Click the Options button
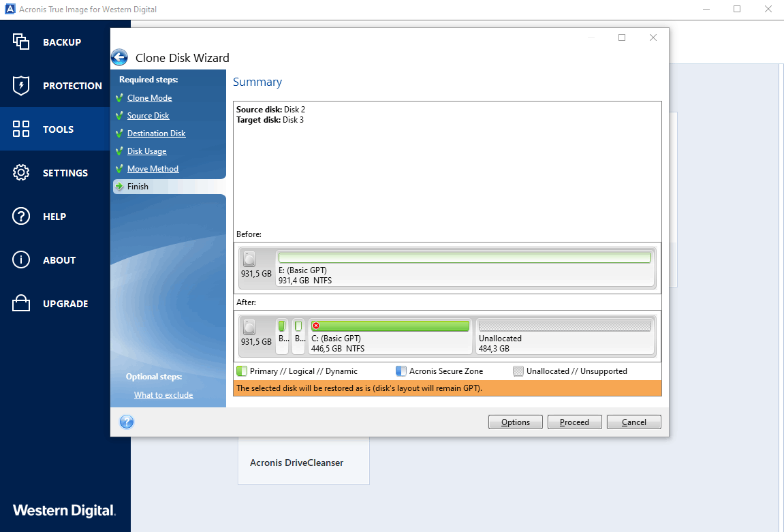The height and width of the screenshot is (532, 784). (516, 422)
